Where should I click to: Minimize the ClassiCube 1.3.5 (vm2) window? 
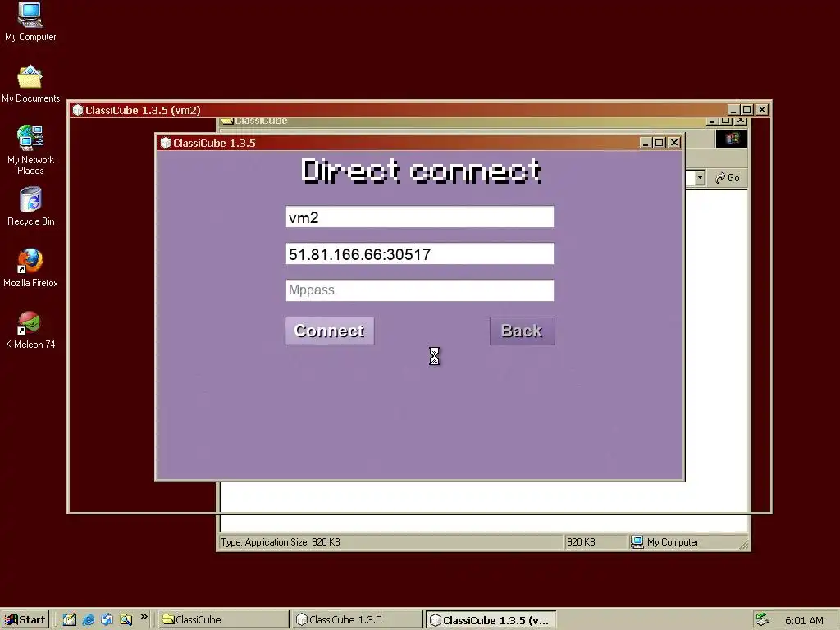coord(733,109)
